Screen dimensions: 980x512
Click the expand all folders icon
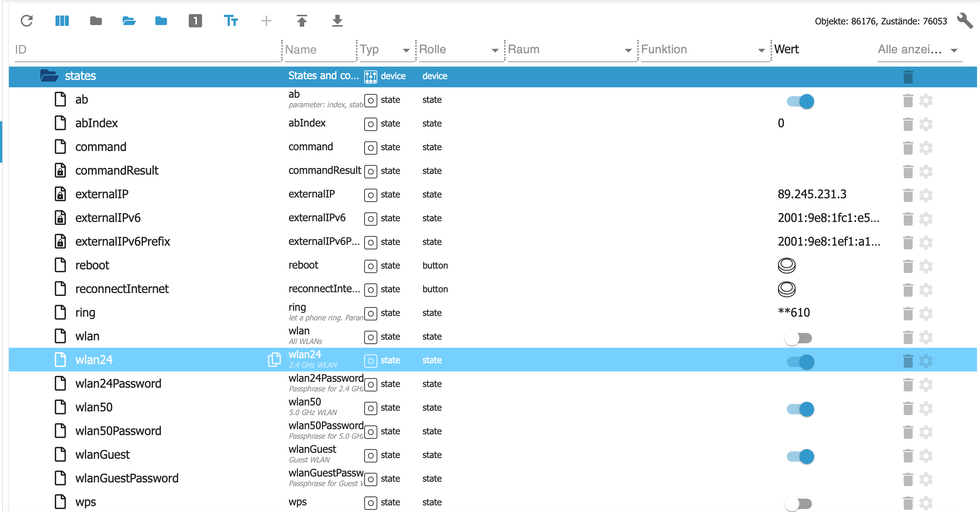129,21
